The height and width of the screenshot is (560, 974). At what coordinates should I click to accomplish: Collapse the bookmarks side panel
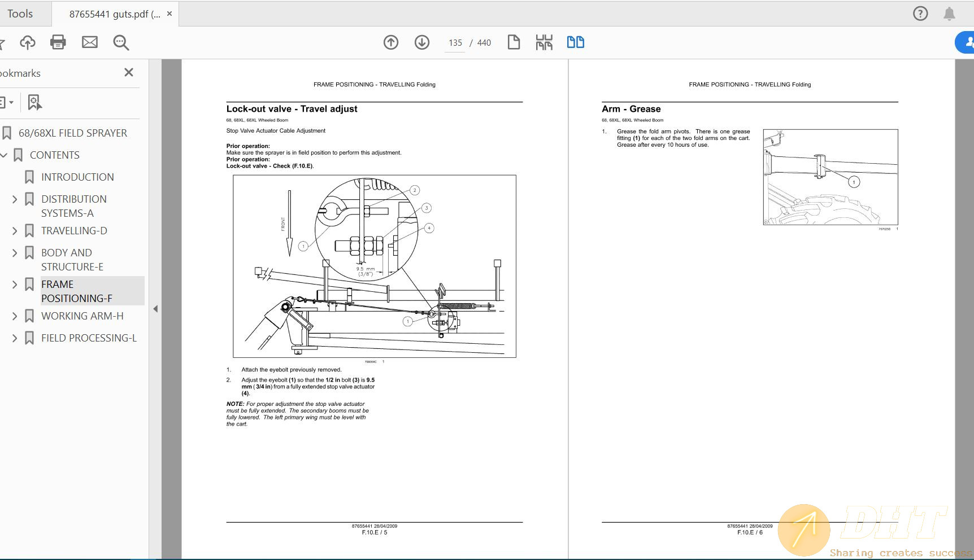pos(155,309)
